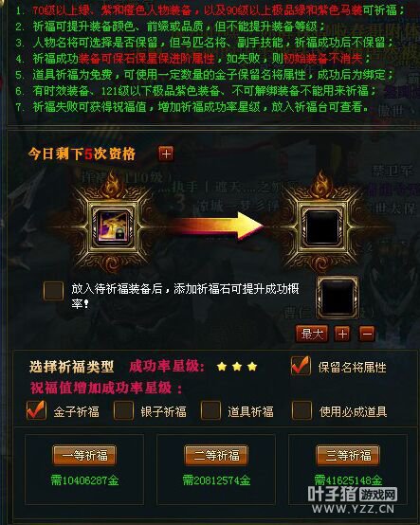Image resolution: width=420 pixels, height=525 pixels.
Task: Click the three-star success rate indicator
Action: 237,367
